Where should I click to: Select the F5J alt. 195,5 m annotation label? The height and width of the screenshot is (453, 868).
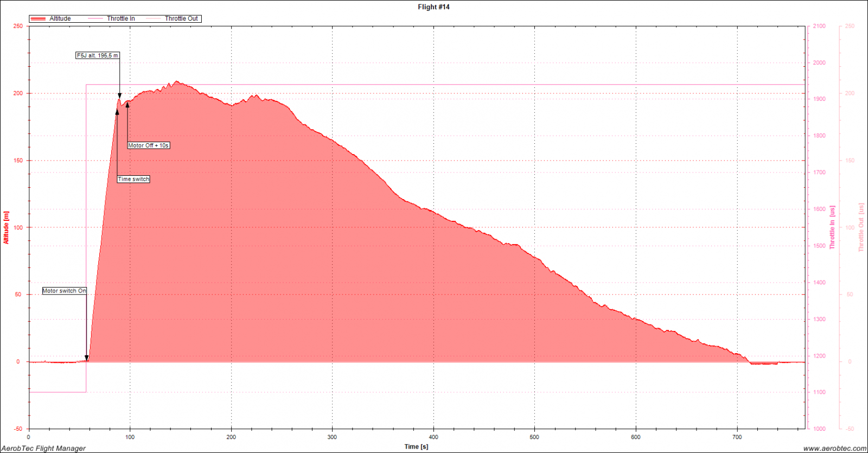point(98,55)
